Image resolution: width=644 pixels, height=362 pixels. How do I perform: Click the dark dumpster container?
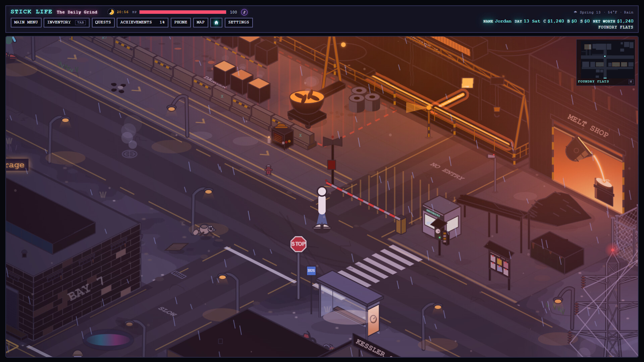(557, 253)
